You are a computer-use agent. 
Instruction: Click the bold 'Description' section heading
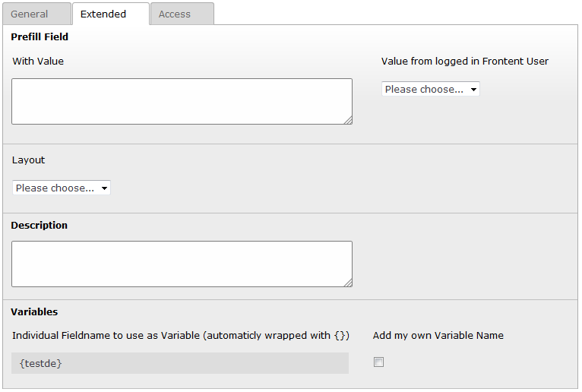coord(40,225)
